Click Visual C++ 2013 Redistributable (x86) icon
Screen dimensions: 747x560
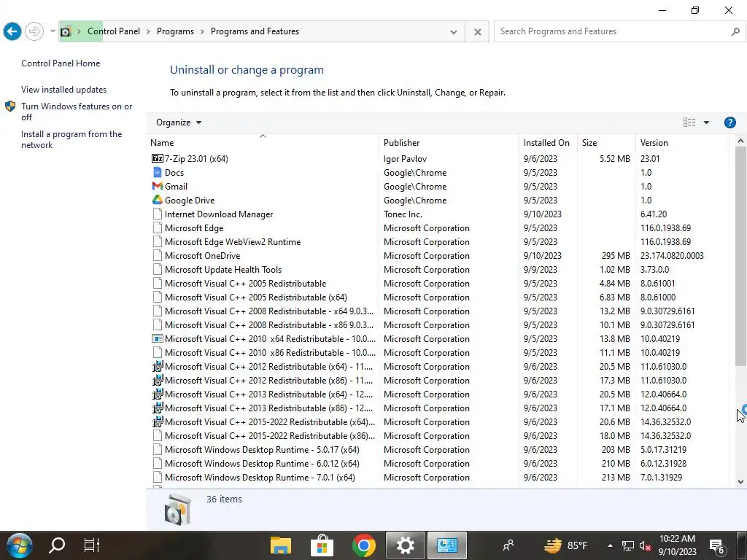pos(158,408)
